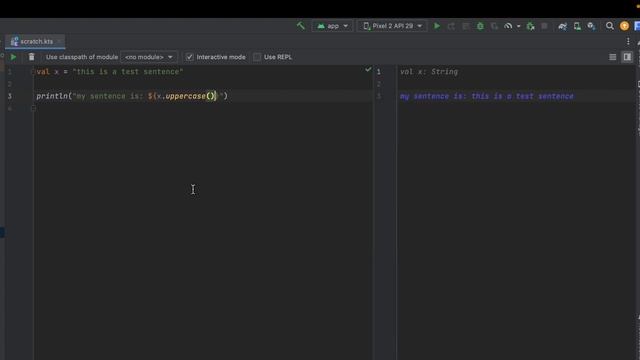Viewport: 640px width, 360px height.
Task: Close the scratch.kts tab
Action: [x=59, y=41]
